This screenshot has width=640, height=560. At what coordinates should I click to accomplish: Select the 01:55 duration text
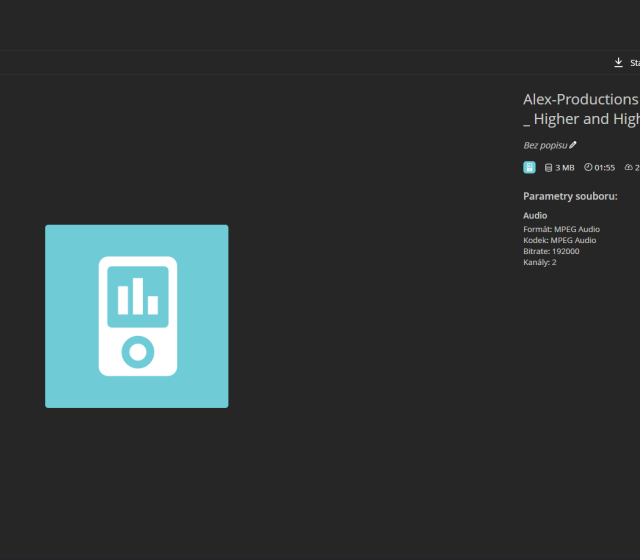tap(605, 168)
